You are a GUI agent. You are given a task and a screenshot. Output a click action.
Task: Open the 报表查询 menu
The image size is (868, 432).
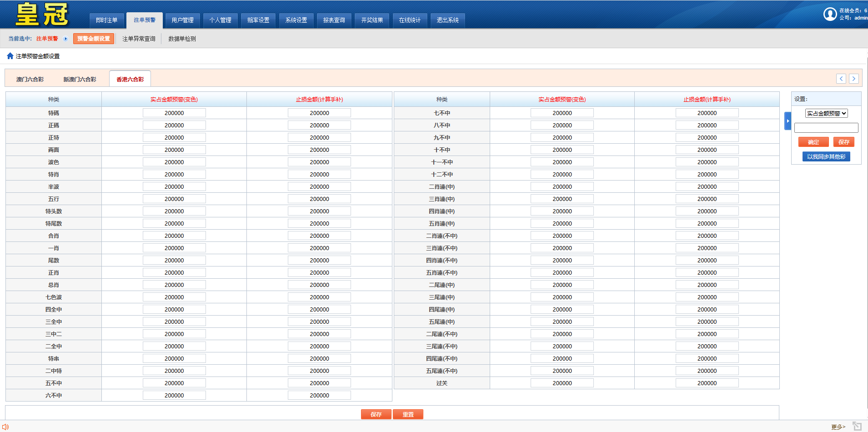tap(334, 20)
